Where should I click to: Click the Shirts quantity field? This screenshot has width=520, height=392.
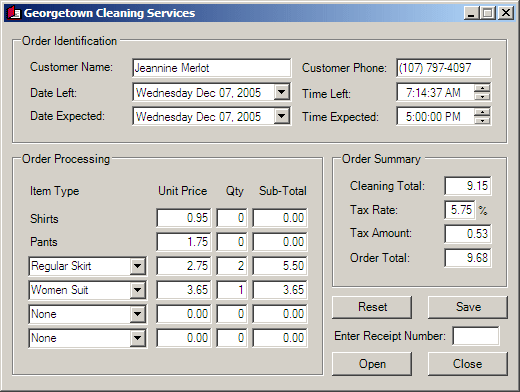pos(232,218)
